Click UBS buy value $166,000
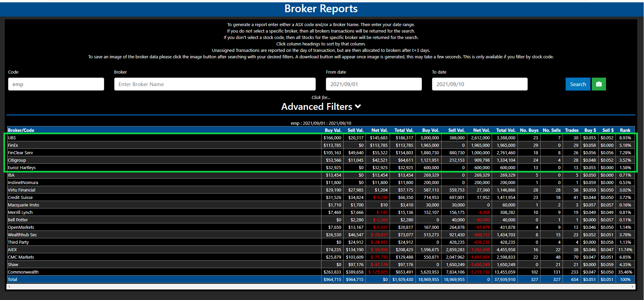 (x=332, y=138)
